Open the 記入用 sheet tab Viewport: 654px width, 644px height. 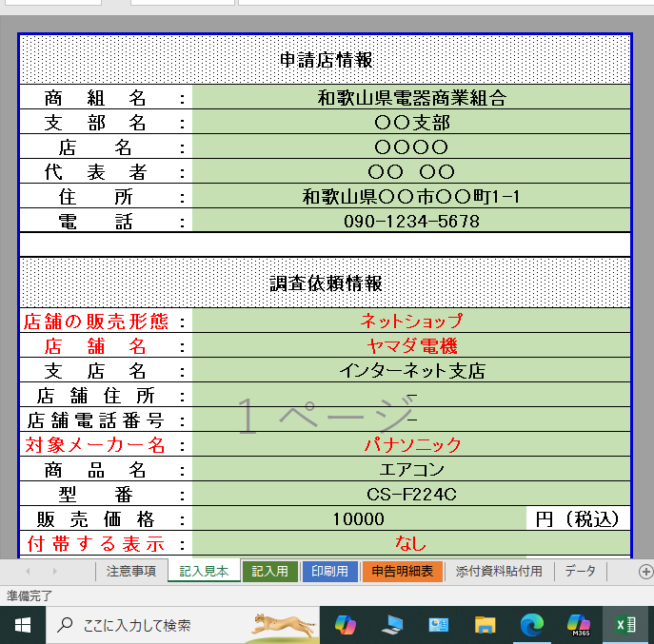[269, 572]
